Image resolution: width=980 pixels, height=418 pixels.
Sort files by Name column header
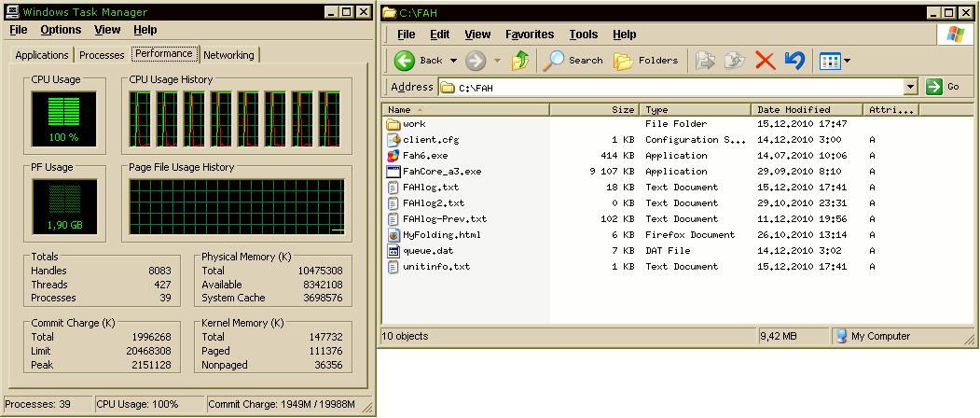[465, 109]
